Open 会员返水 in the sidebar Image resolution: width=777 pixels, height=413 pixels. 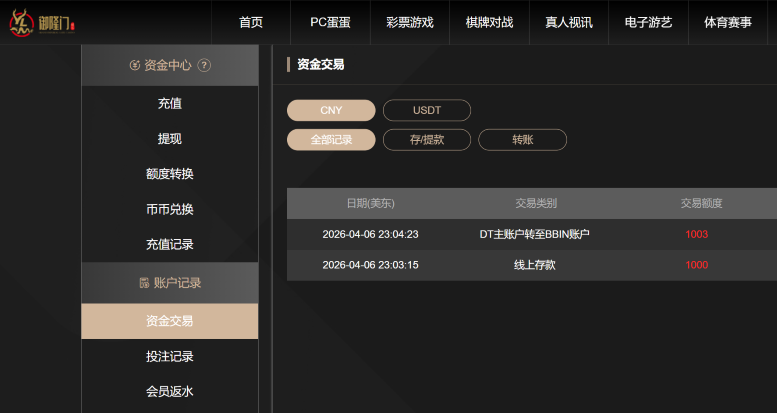coord(169,392)
